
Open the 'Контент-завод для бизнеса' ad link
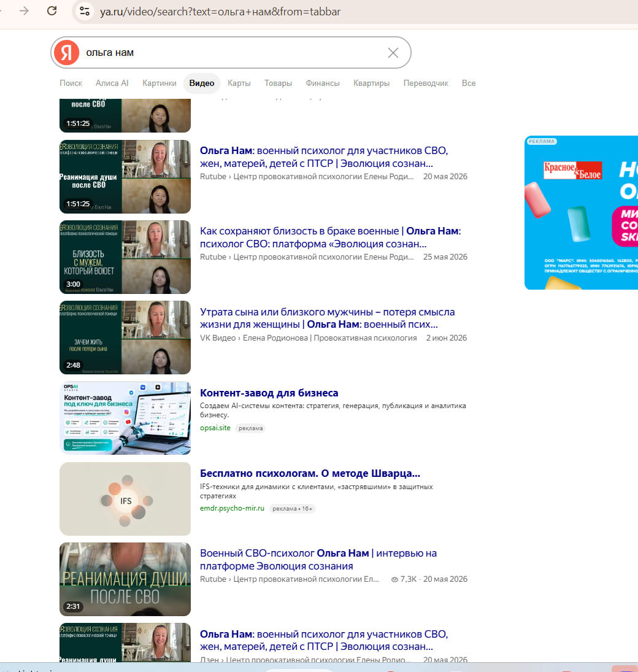[x=269, y=393]
